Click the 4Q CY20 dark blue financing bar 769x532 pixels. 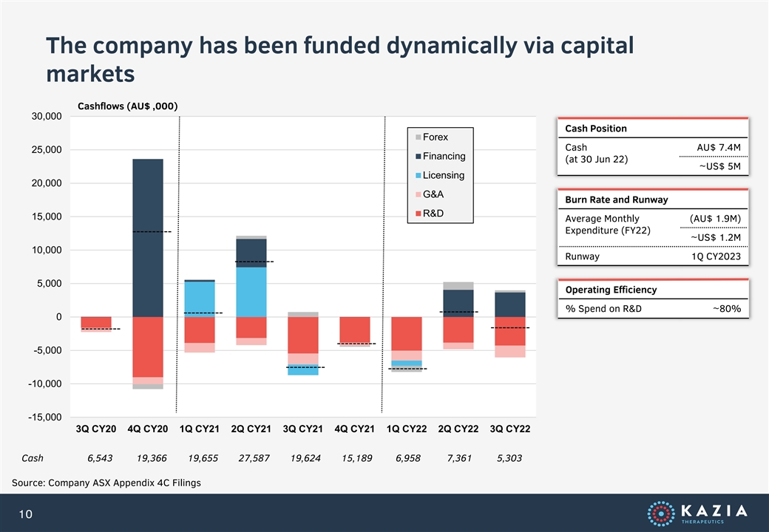click(148, 238)
